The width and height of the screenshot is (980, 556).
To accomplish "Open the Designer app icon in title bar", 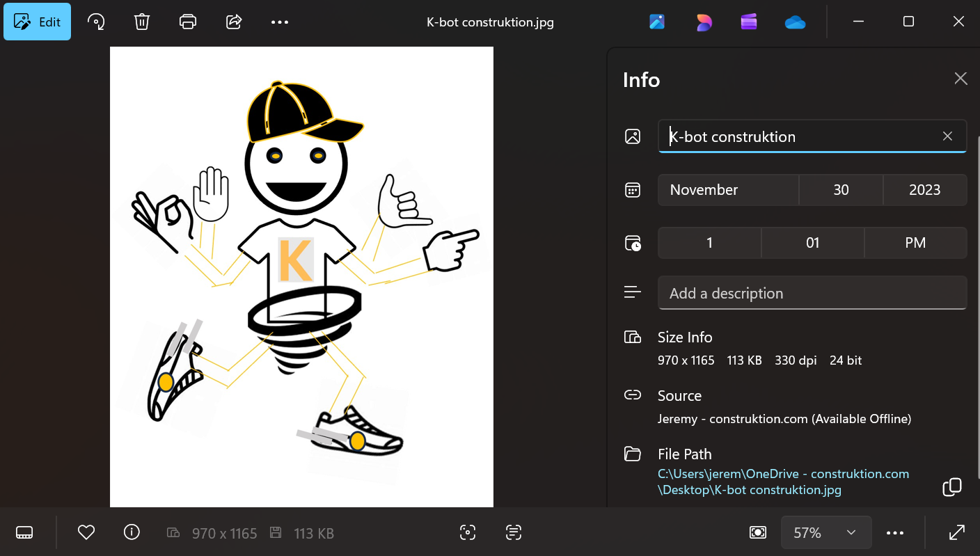I will pos(704,22).
